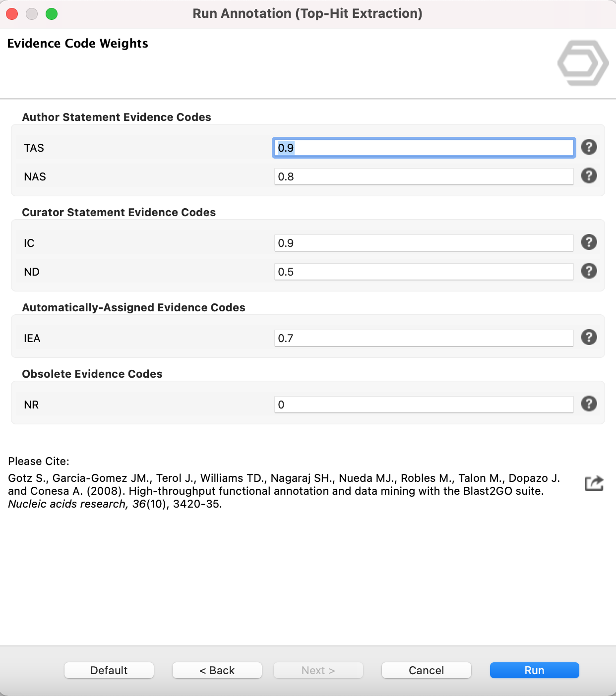The width and height of the screenshot is (616, 696).
Task: Click the Blast2GO hexagon logo
Action: (x=583, y=63)
